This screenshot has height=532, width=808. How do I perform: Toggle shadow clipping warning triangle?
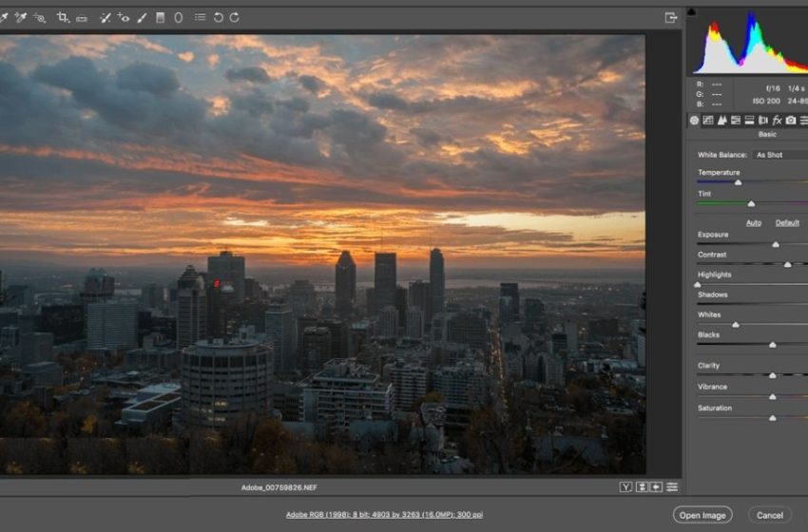[691, 11]
